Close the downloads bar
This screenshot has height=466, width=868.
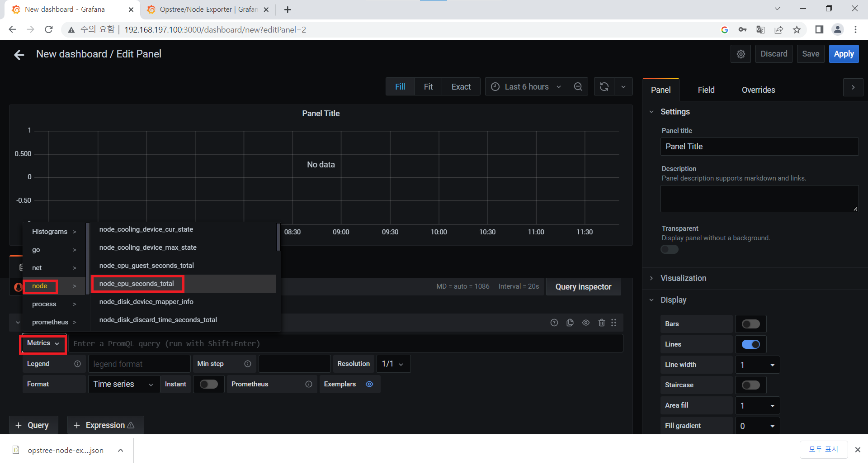pyautogui.click(x=858, y=449)
